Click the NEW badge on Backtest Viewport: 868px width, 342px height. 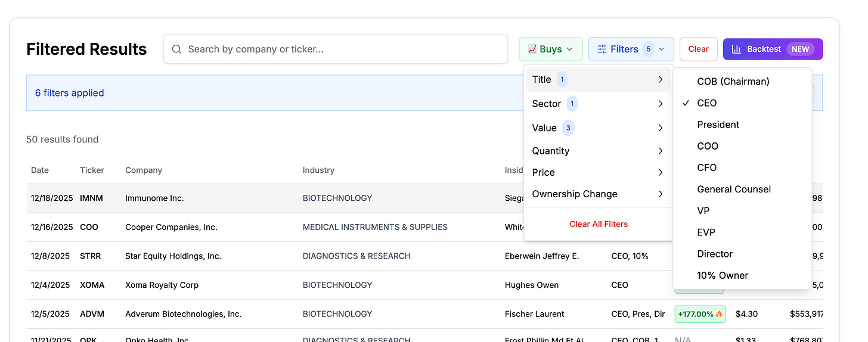pyautogui.click(x=801, y=49)
